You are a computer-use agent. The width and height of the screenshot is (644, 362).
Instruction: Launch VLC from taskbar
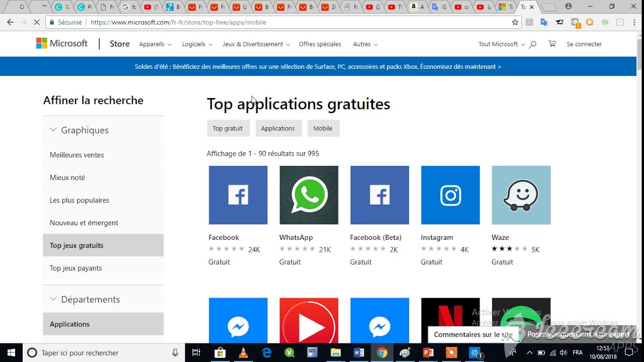point(243,353)
